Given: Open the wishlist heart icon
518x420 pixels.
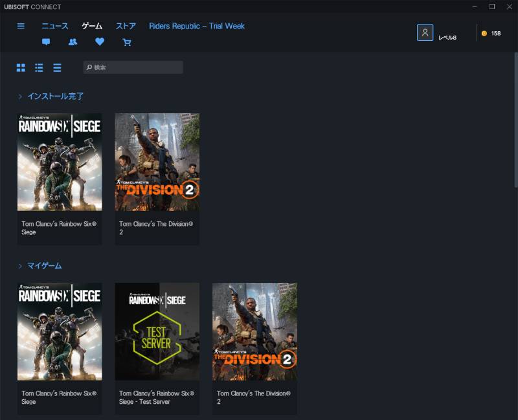Looking at the screenshot, I should tap(100, 41).
